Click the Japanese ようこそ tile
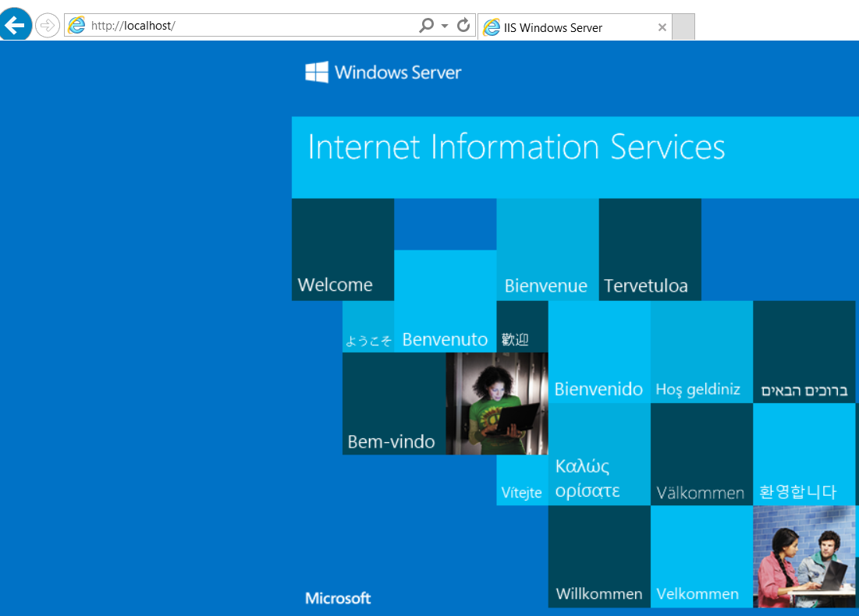This screenshot has height=616, width=859. click(368, 327)
